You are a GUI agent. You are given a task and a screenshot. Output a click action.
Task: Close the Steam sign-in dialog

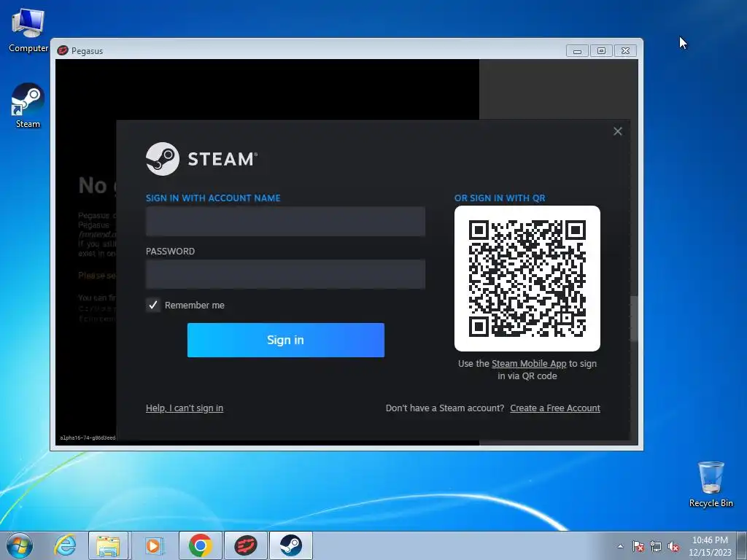[617, 131]
